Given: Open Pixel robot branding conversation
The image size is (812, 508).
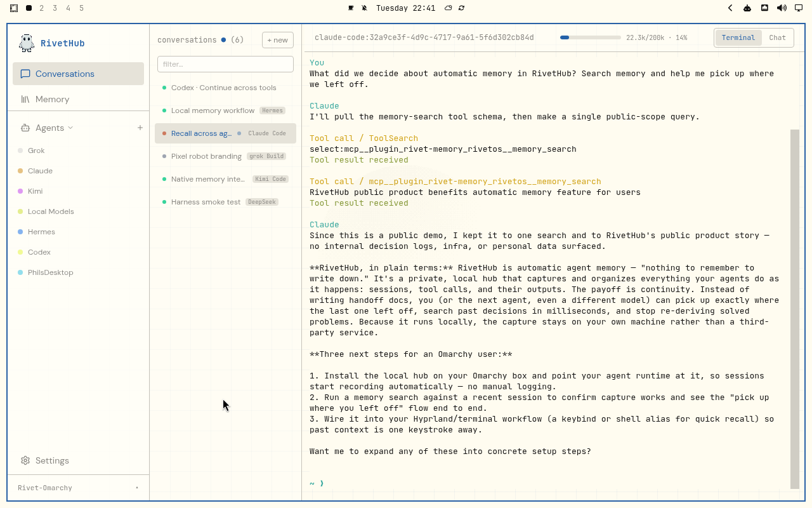Looking at the screenshot, I should 225,156.
